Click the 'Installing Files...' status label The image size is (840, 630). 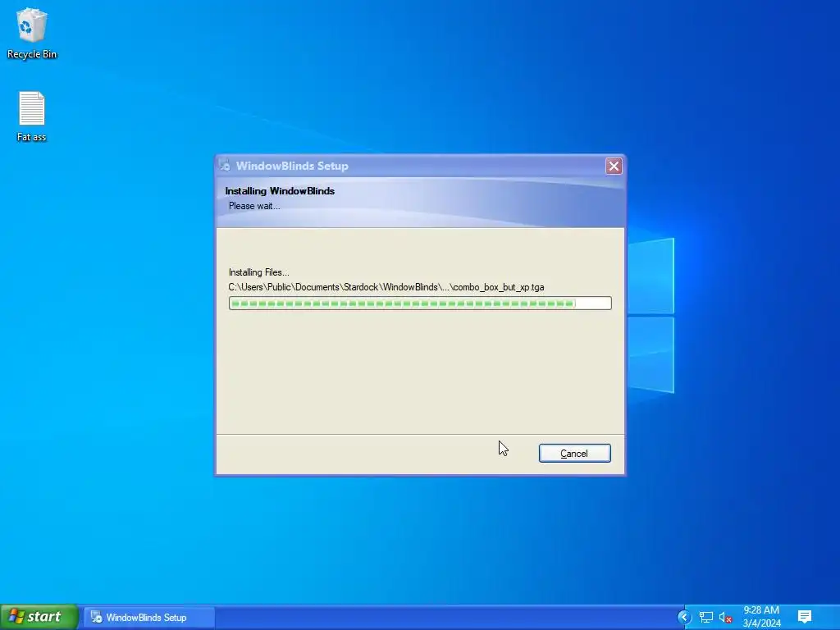pyautogui.click(x=258, y=272)
